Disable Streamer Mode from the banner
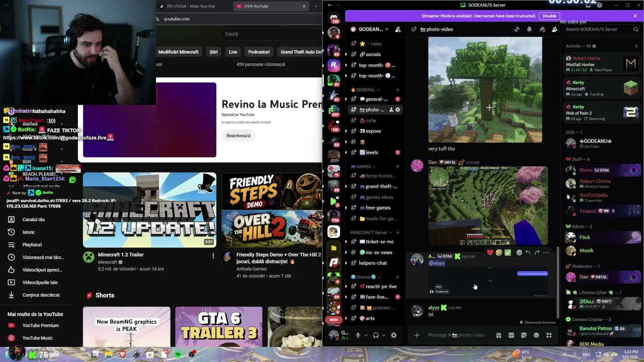 (x=549, y=16)
